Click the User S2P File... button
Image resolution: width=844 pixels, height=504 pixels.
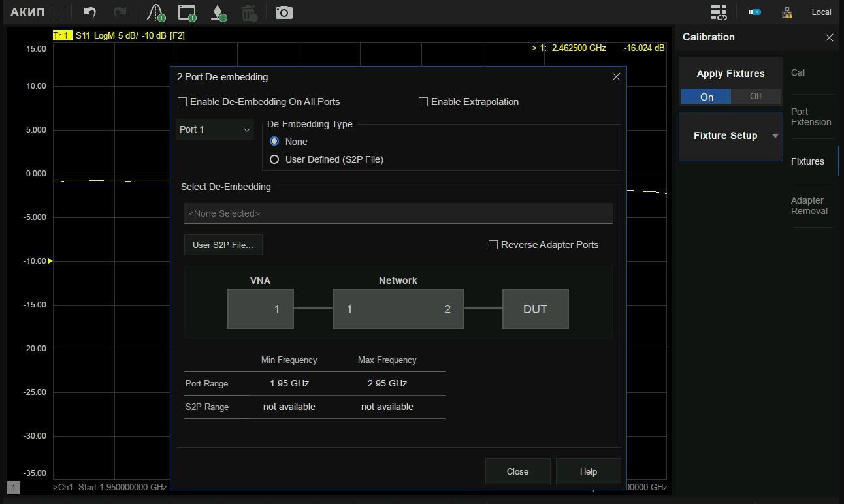[x=223, y=245]
